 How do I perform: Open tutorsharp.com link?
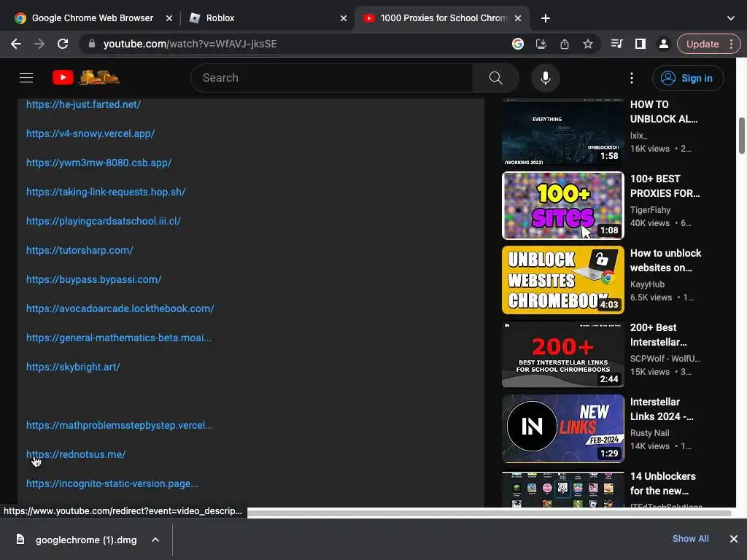[x=80, y=250]
